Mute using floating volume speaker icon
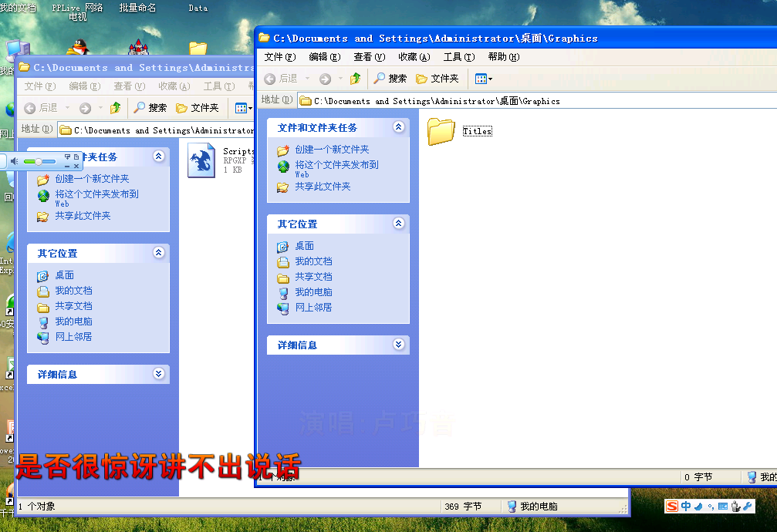The width and height of the screenshot is (777, 532). click(x=15, y=161)
